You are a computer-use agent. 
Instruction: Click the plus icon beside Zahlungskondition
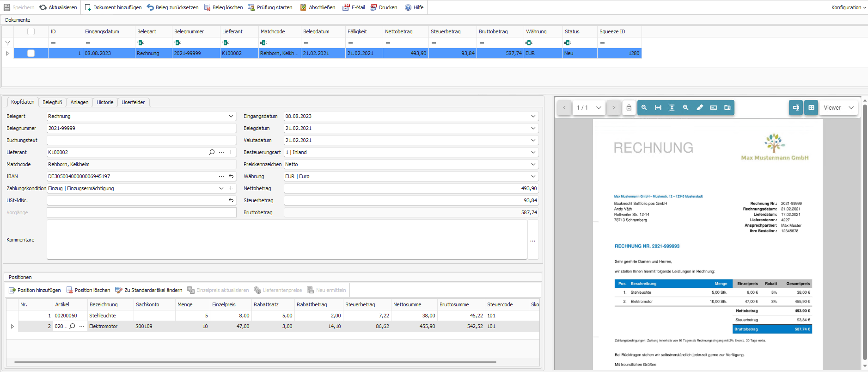[x=231, y=188]
